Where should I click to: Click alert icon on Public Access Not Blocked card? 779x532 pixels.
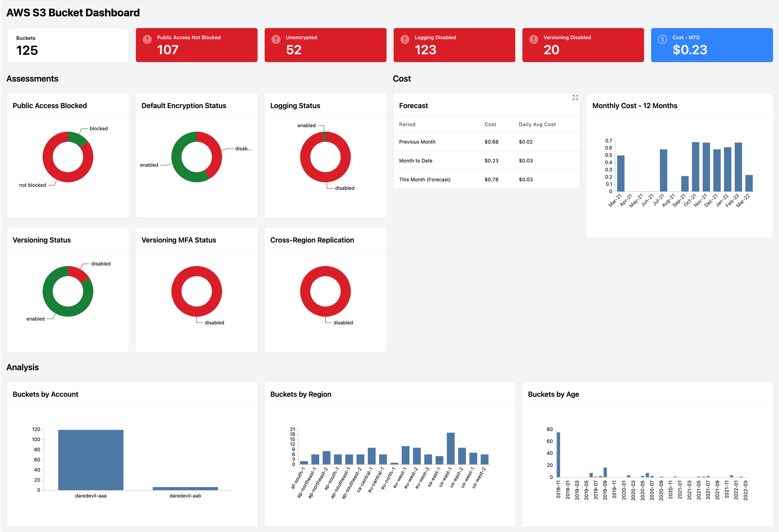[147, 39]
